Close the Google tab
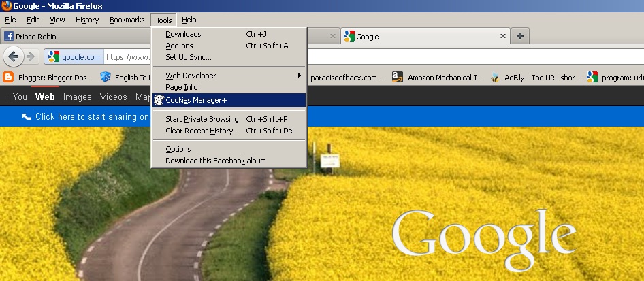The image size is (644, 281). 502,36
